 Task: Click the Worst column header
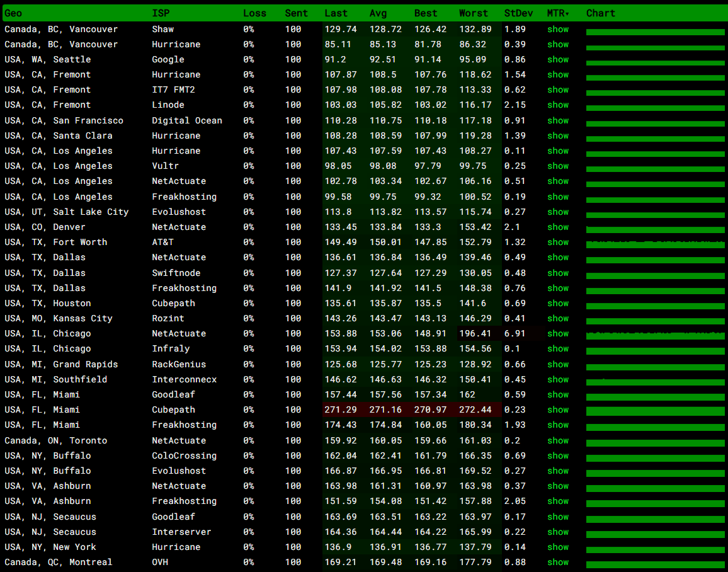pos(474,13)
